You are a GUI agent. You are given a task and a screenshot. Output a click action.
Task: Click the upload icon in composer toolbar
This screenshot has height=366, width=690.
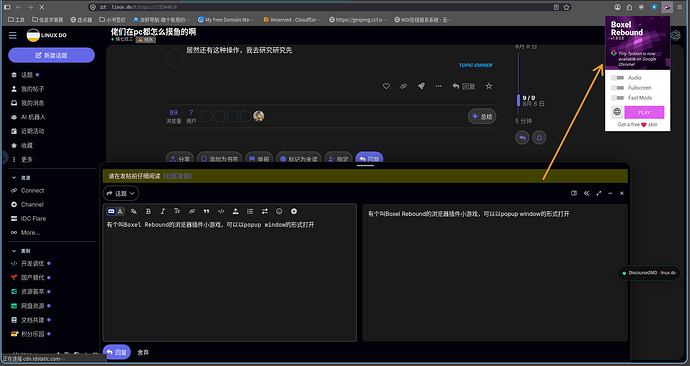coord(235,212)
